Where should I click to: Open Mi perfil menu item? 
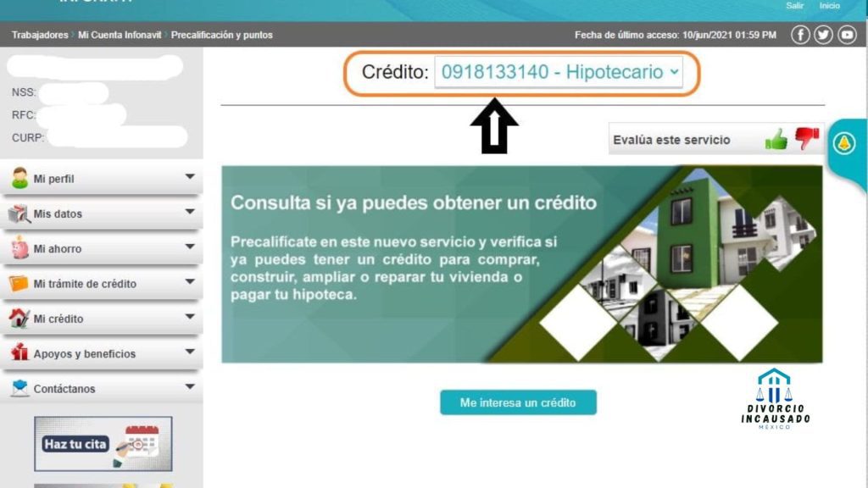[x=102, y=178]
